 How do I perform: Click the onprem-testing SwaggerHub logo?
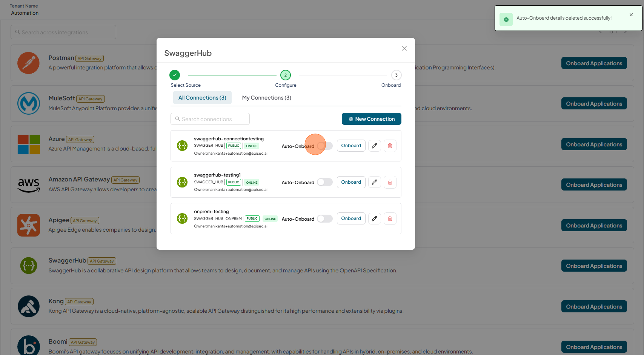(x=182, y=218)
